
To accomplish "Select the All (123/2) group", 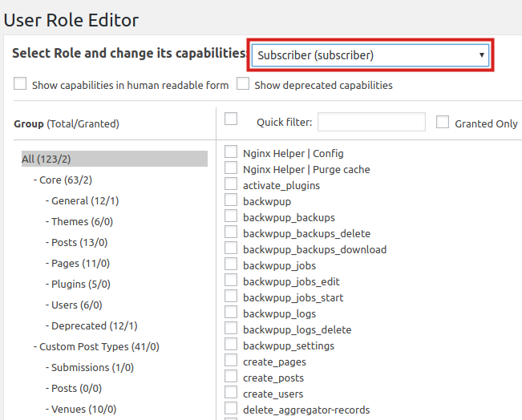I will point(52,159).
